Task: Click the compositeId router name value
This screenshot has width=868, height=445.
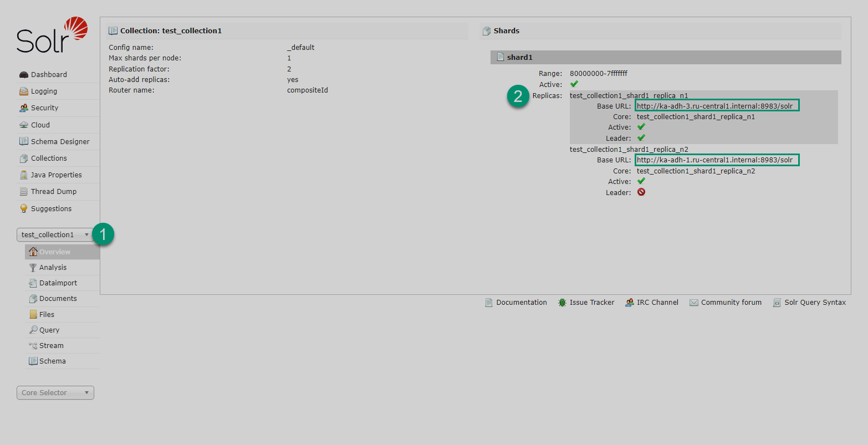Action: [308, 90]
